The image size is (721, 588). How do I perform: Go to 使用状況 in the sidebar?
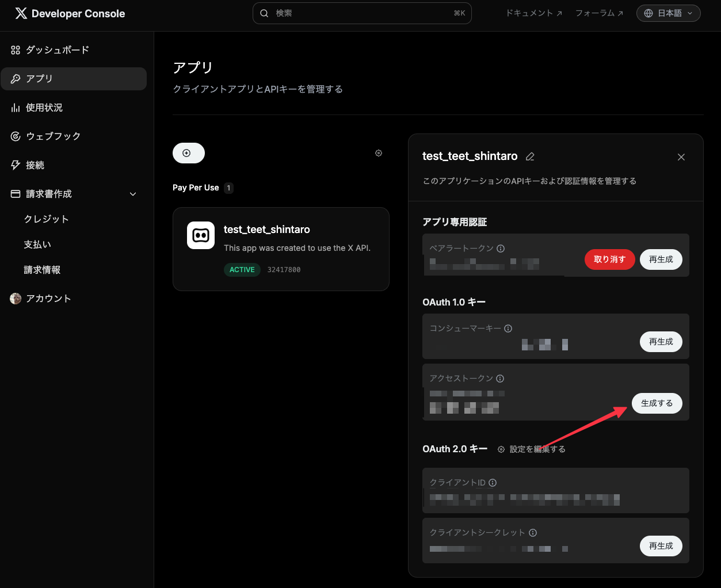point(44,108)
